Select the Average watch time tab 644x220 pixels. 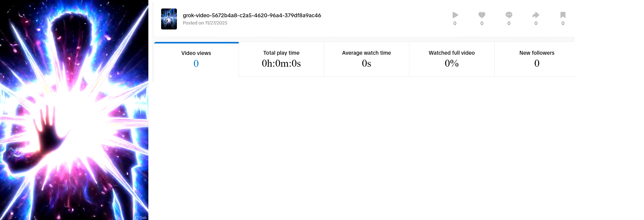367,59
